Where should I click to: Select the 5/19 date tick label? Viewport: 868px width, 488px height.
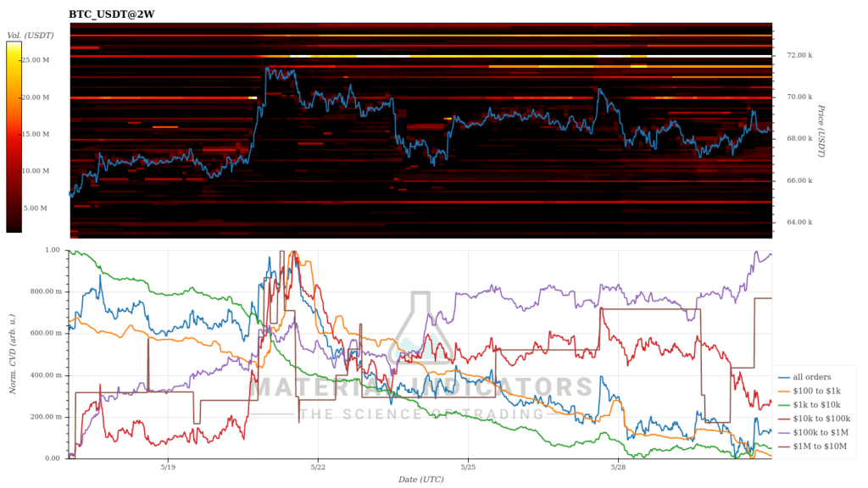coord(167,467)
